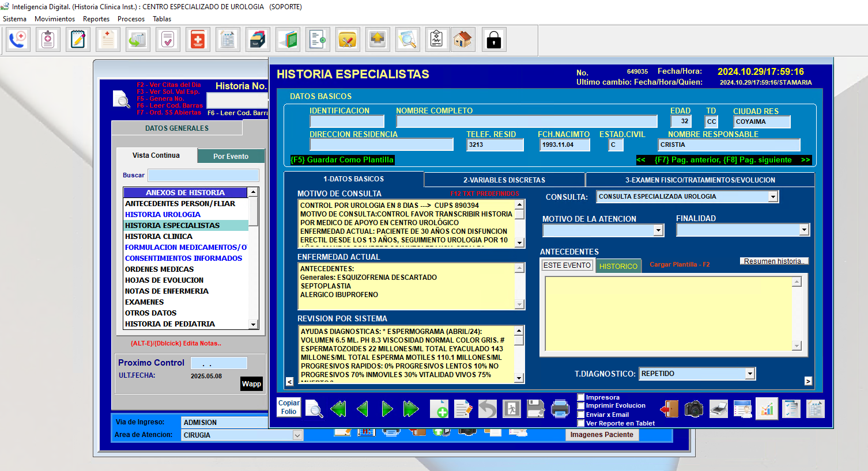This screenshot has height=471, width=868.
Task: Click the Resumen historia button
Action: click(x=774, y=261)
